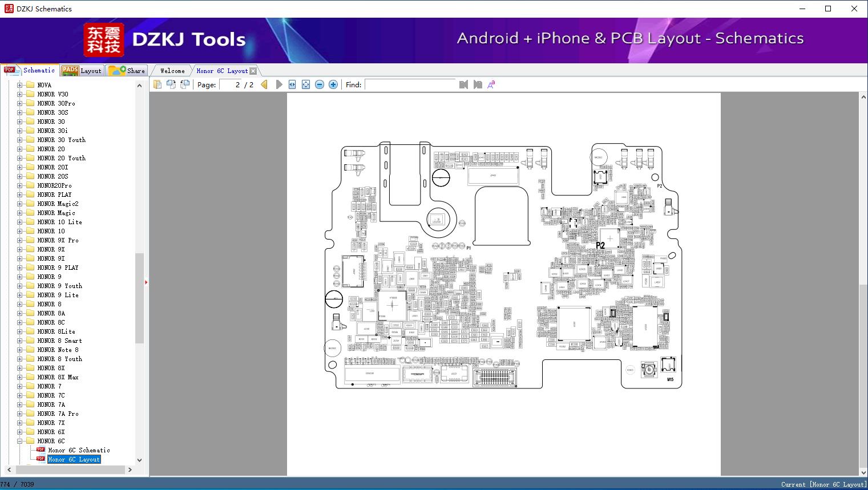Click the tree panel scroll up arrow
The image size is (868, 490).
139,86
